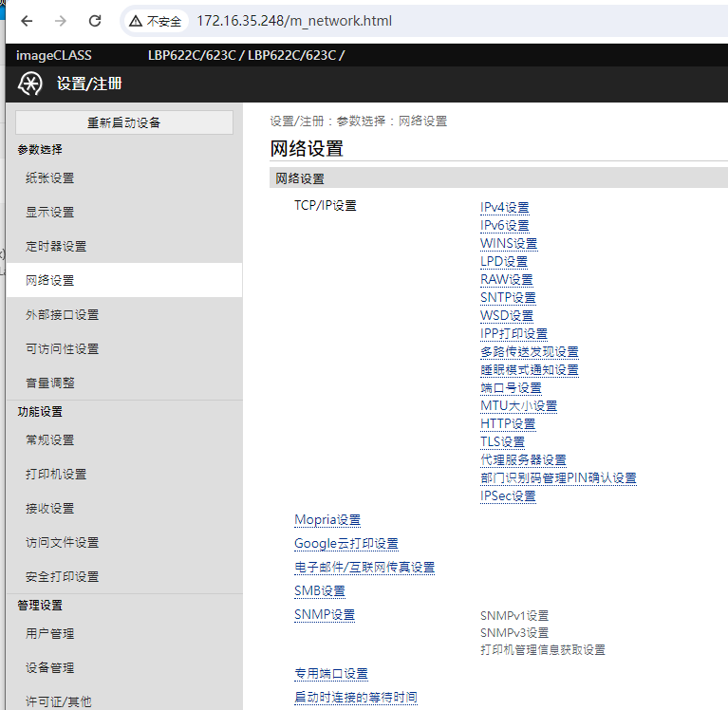The image size is (728, 710).
Task: Open 许可证/其他 in the sidebar
Action: coord(59,701)
